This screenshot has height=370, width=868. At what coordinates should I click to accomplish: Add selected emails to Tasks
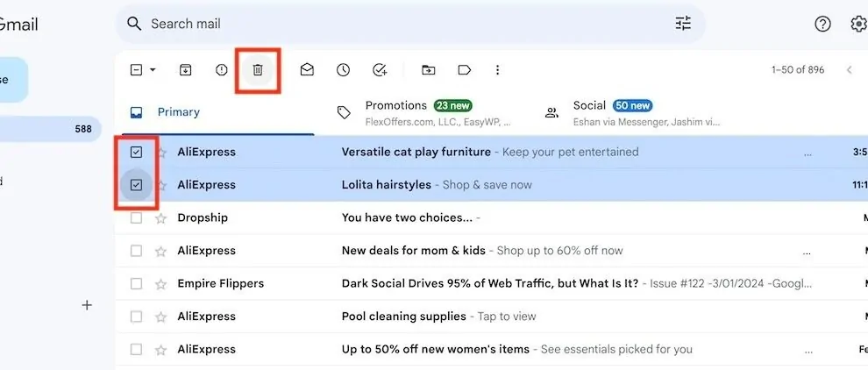[x=380, y=70]
